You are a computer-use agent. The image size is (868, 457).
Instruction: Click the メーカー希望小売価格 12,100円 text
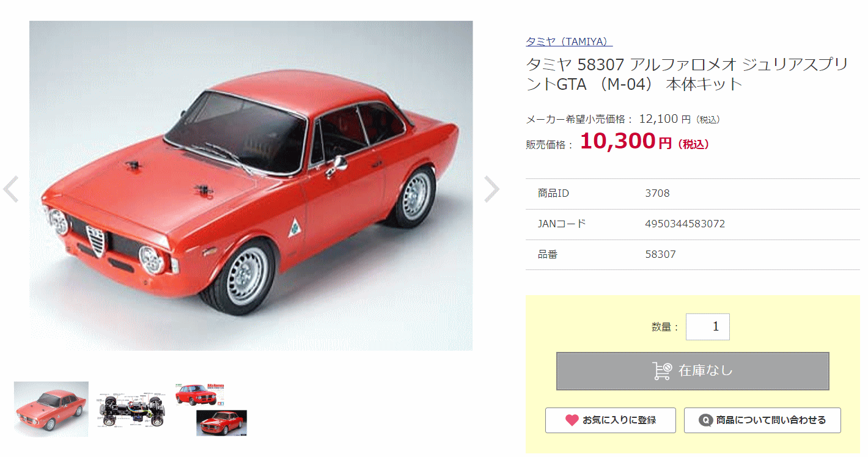(623, 119)
